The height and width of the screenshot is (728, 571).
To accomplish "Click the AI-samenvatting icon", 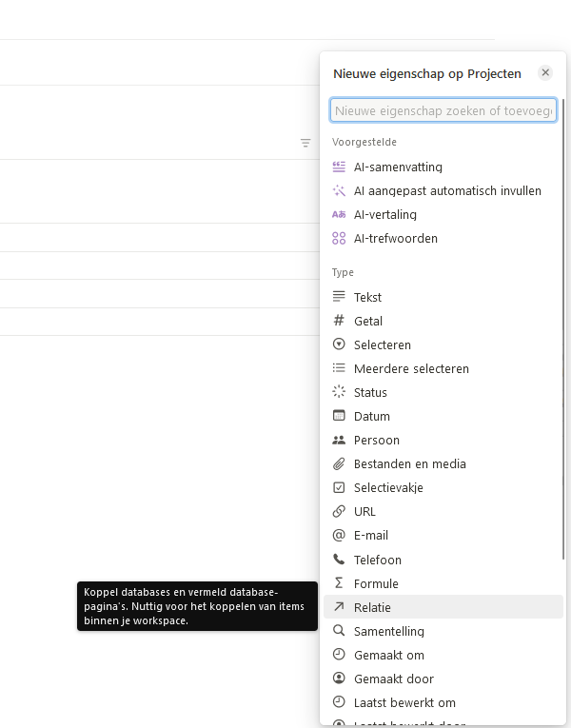I will click(x=339, y=167).
